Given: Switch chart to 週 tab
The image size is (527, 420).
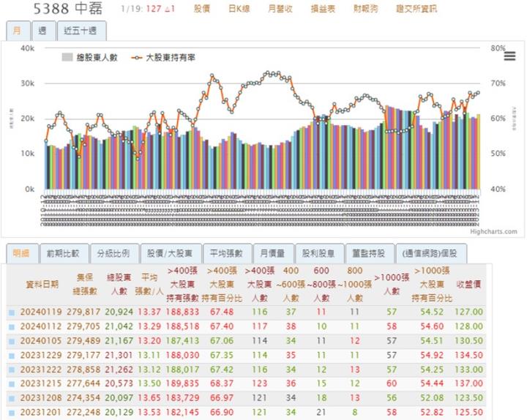Looking at the screenshot, I should tap(42, 31).
